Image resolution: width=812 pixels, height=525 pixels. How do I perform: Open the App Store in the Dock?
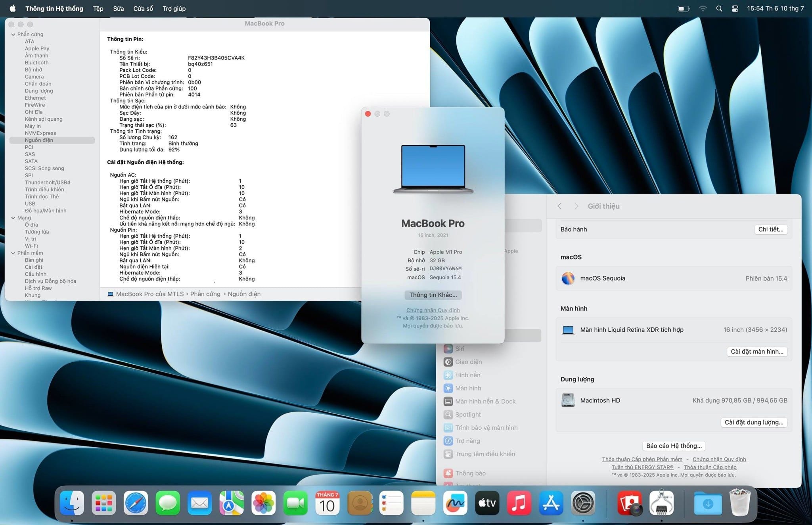(x=551, y=503)
